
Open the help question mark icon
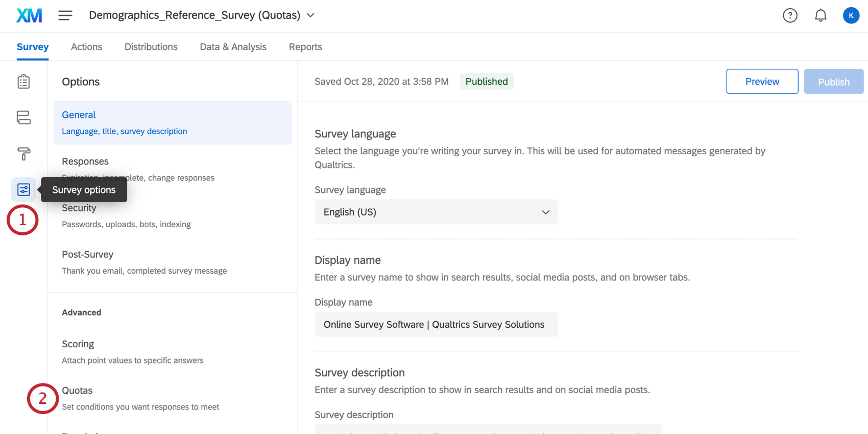coord(790,16)
